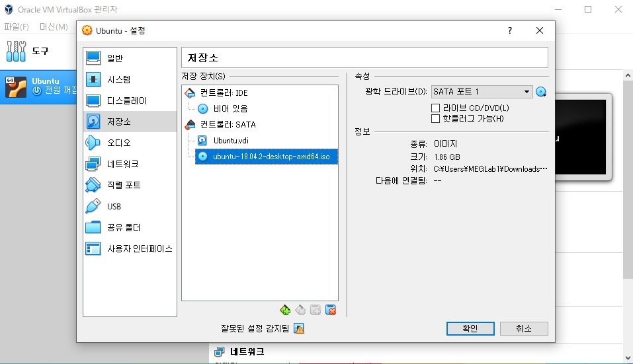The image size is (633, 364).
Task: Enable the 핫플러그 가능 checkbox
Action: 435,118
